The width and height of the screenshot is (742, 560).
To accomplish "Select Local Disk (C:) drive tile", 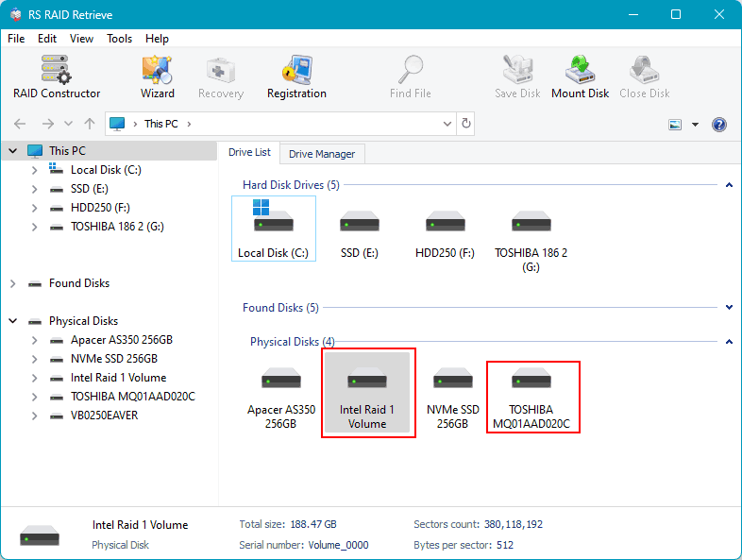I will click(x=274, y=229).
